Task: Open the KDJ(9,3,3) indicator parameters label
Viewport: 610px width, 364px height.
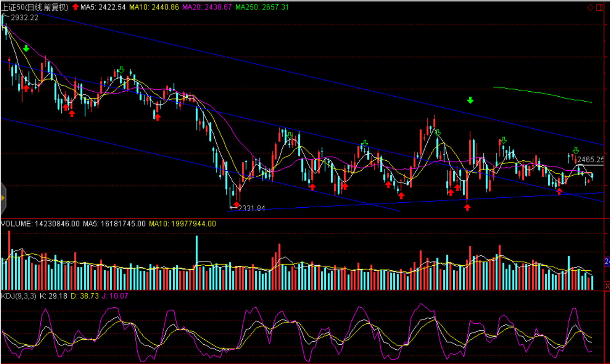Action: [19, 296]
